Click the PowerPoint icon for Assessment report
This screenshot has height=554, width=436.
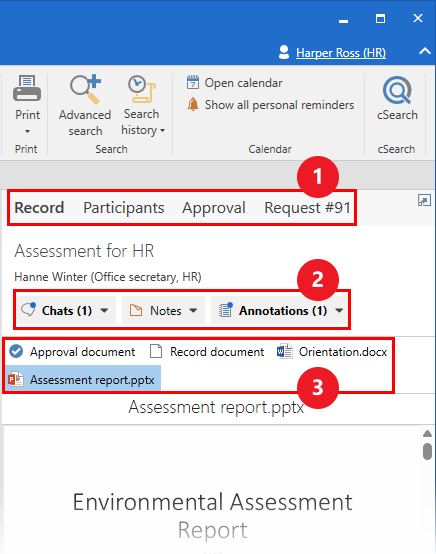click(16, 380)
